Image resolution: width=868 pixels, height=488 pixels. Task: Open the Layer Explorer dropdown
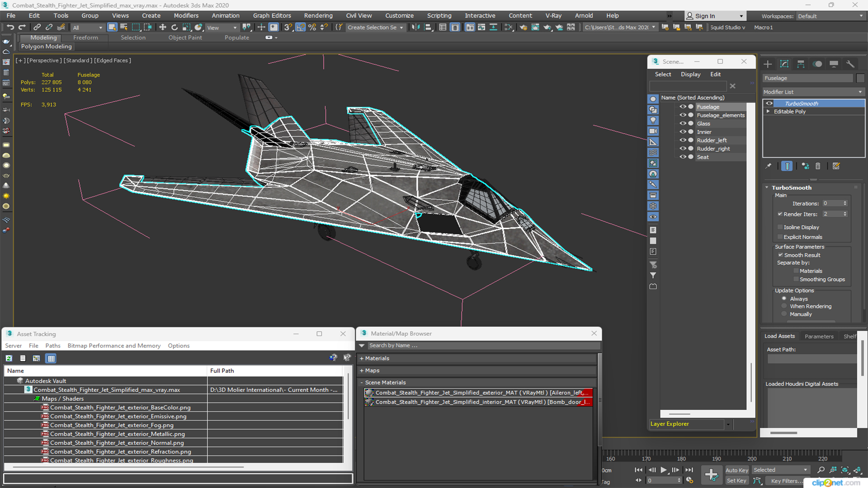tap(728, 424)
